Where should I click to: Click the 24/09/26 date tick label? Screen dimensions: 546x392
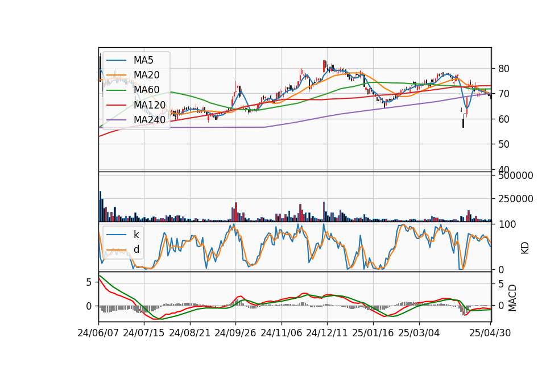235,333
